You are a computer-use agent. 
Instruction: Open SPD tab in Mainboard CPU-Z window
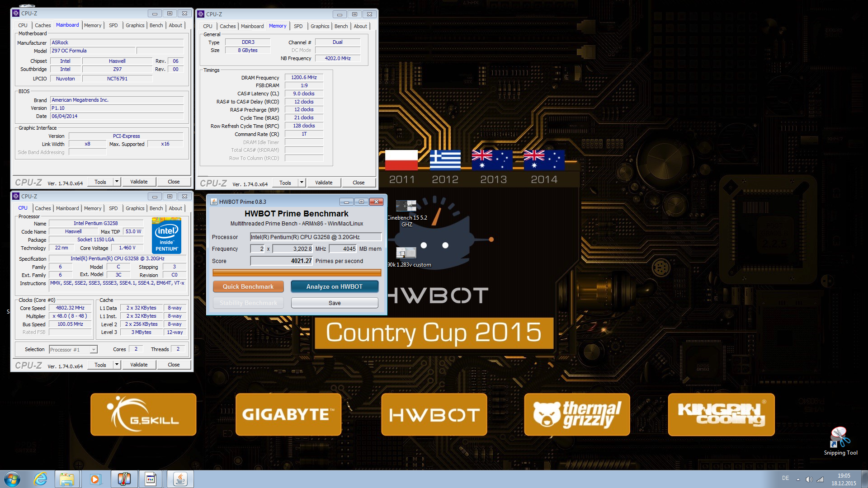click(113, 25)
